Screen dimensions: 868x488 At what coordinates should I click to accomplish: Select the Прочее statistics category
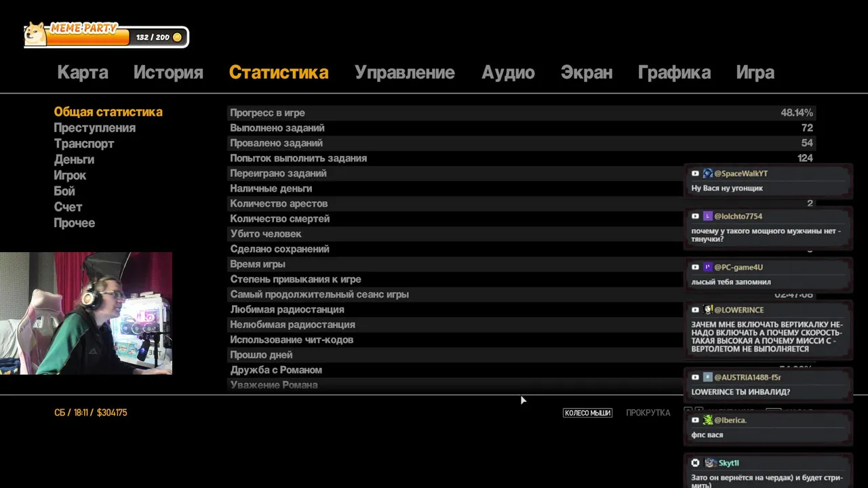75,223
